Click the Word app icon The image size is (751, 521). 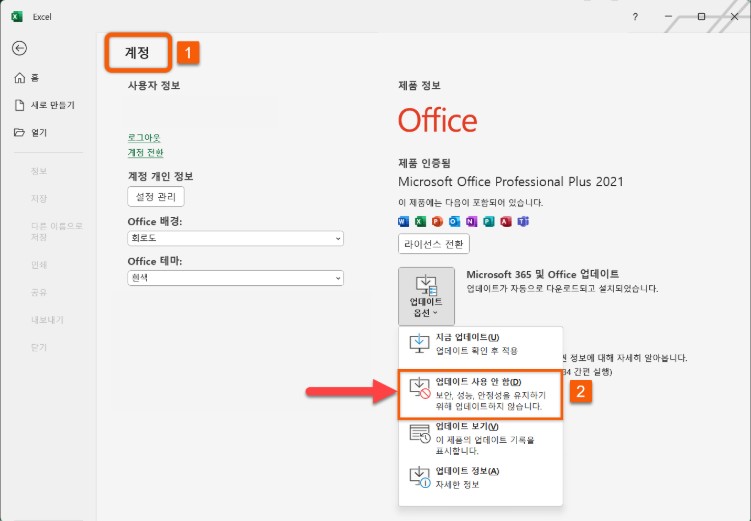coord(403,221)
